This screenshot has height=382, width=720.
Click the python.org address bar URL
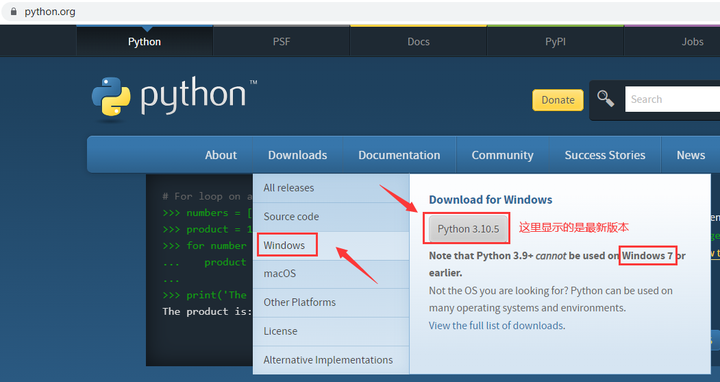click(50, 11)
